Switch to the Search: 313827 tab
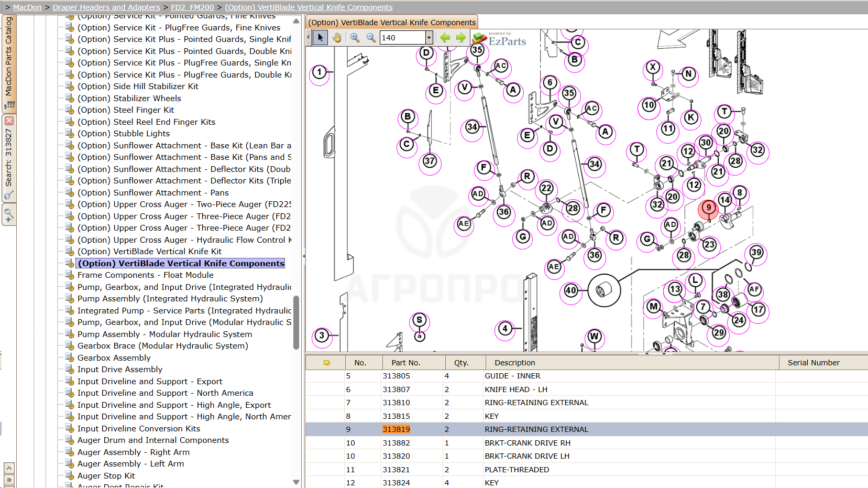 (9, 158)
